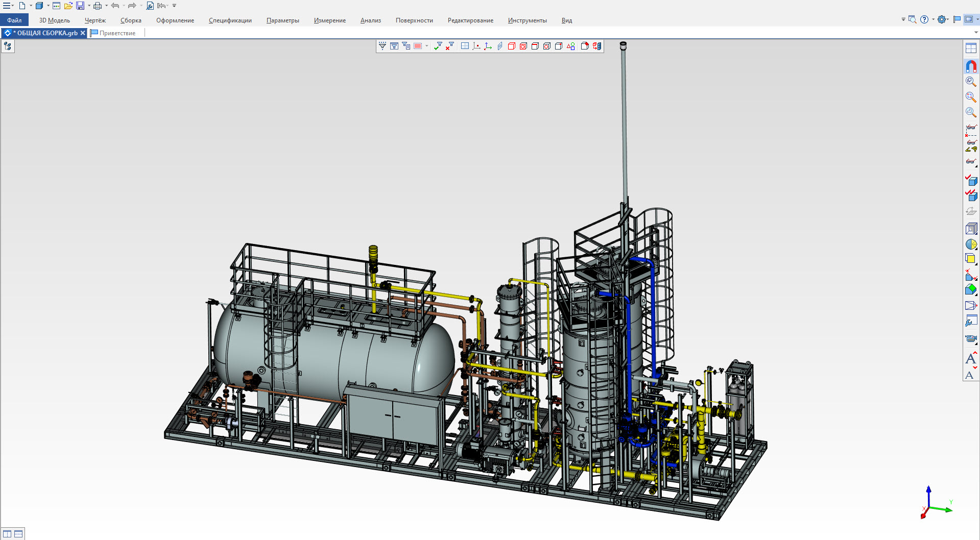The width and height of the screenshot is (980, 540).
Task: Open the Вид ribbon tab
Action: coord(567,20)
